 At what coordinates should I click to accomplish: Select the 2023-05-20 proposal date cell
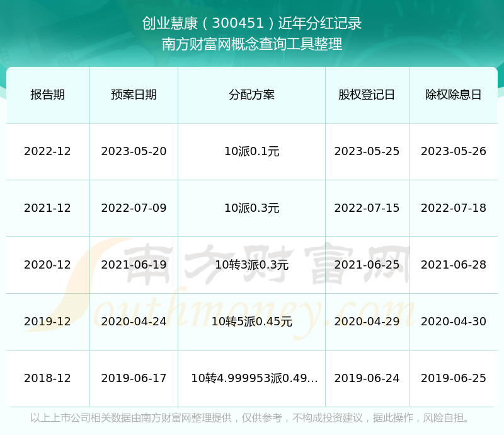134,151
